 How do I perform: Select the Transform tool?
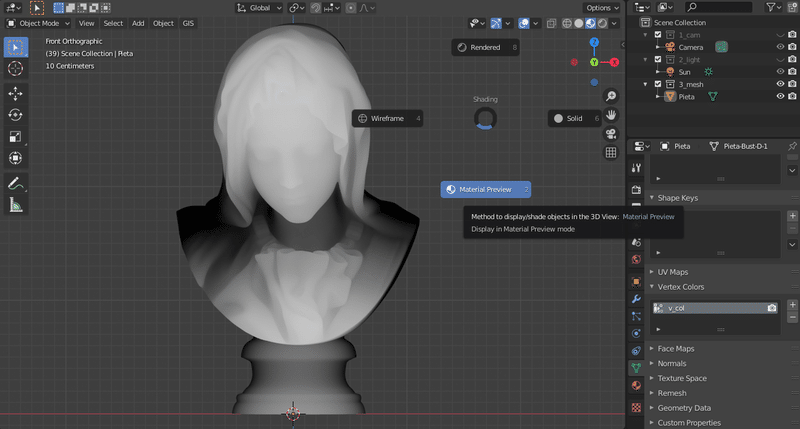16,158
